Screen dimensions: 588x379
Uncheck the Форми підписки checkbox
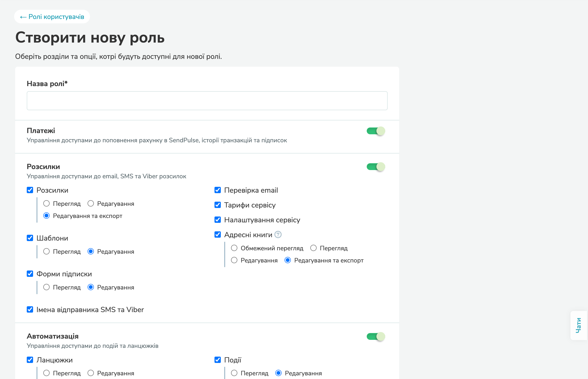coord(30,274)
